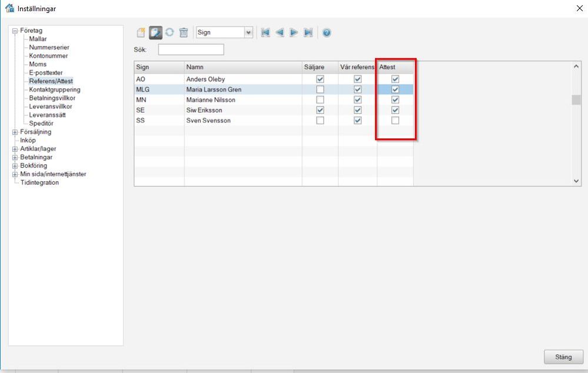The image size is (588, 373).
Task: Select Mallar in the settings tree
Action: [38, 39]
